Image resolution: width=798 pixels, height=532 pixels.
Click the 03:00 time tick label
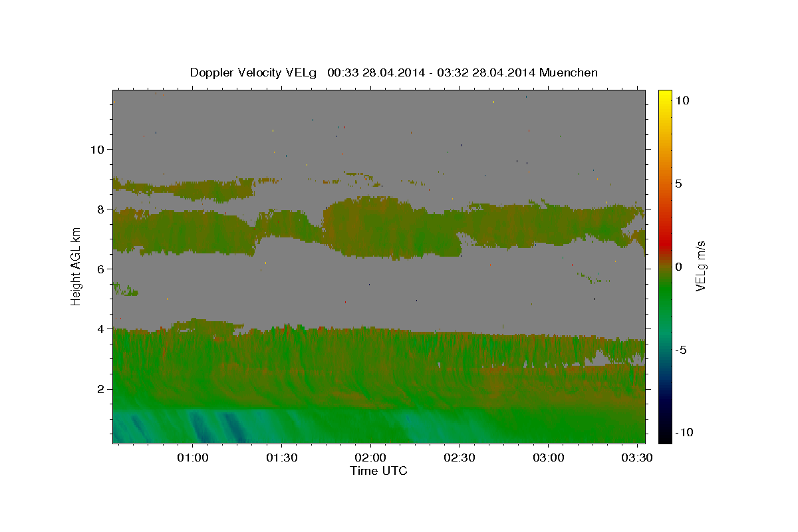tap(548, 458)
